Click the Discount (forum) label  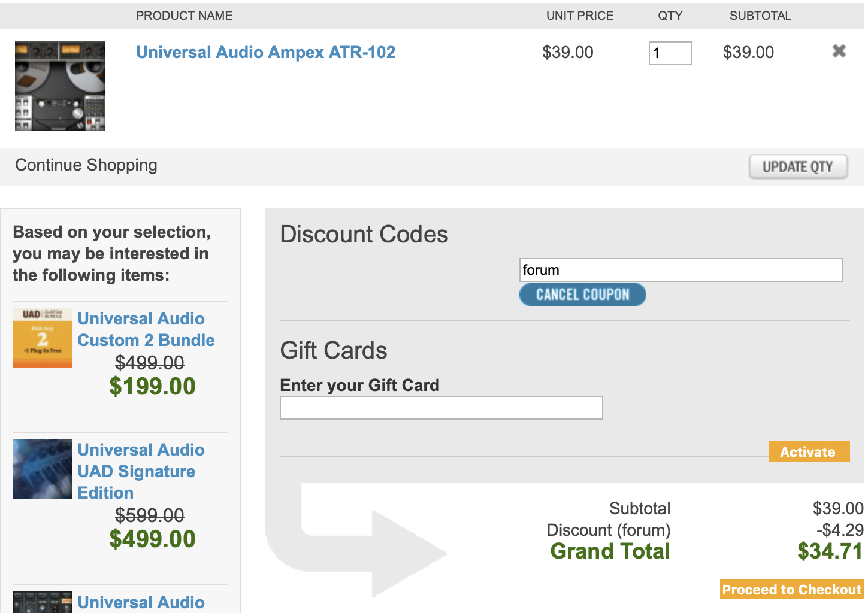(609, 530)
